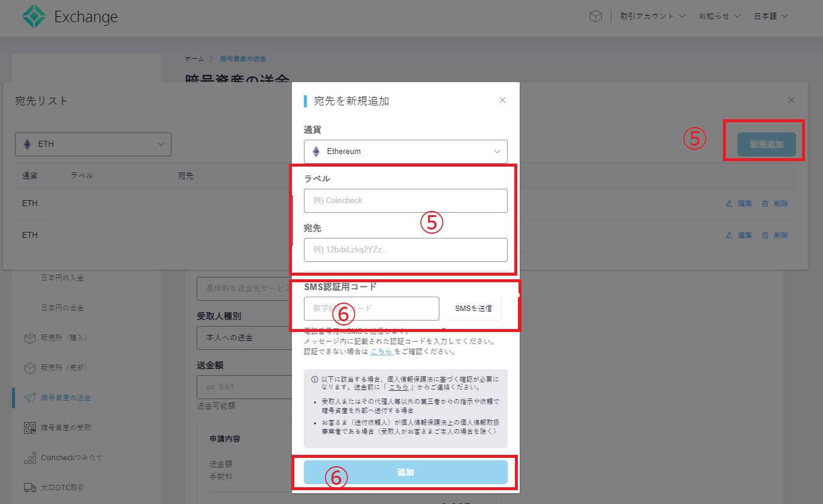
Task: Open the 日本語 language dropdown
Action: pos(771,17)
